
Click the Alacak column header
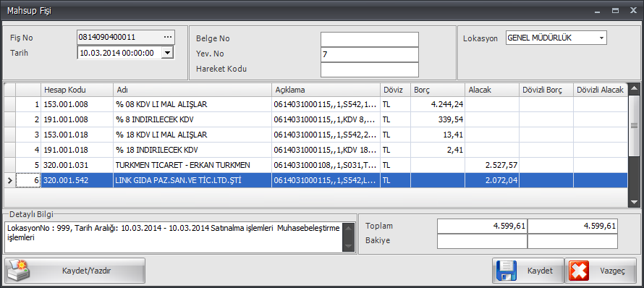[492, 90]
